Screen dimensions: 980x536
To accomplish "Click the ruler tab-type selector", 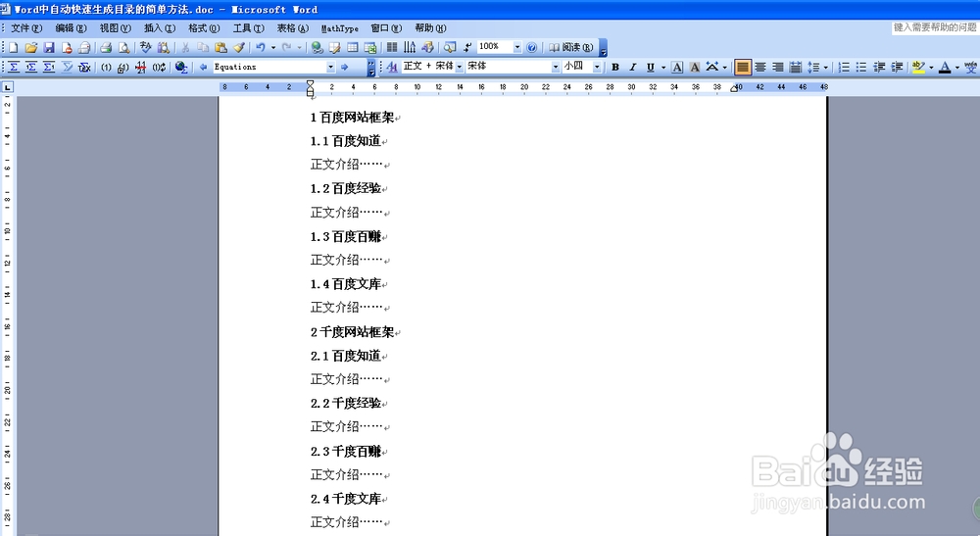I will 8,87.
